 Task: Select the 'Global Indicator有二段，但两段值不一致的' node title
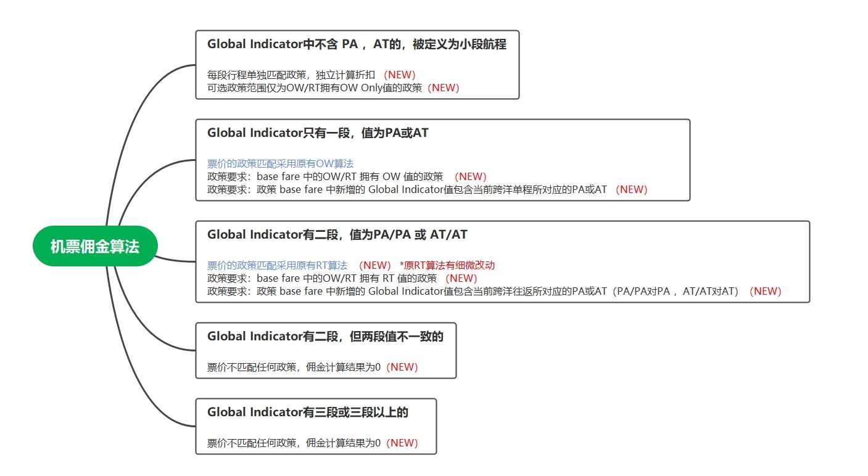click(325, 336)
